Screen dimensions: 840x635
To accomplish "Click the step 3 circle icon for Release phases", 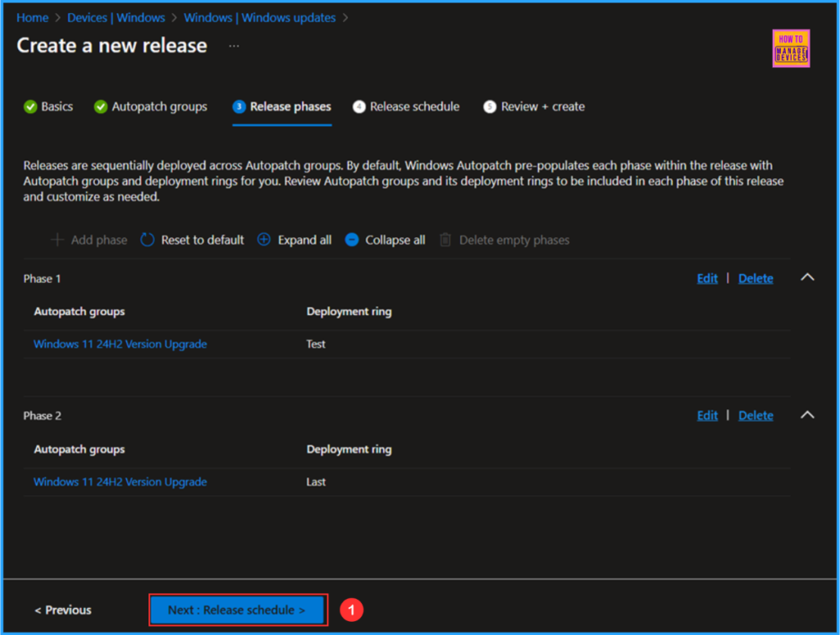I will 239,107.
